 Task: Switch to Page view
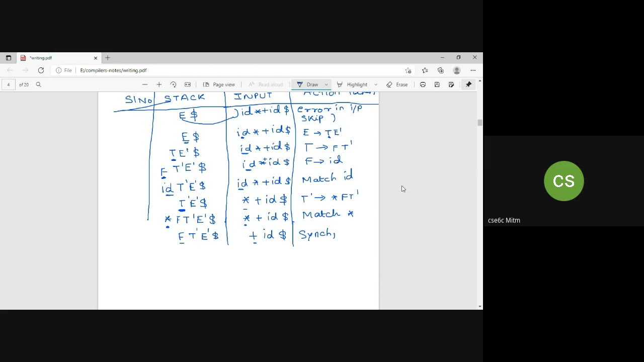pyautogui.click(x=219, y=84)
